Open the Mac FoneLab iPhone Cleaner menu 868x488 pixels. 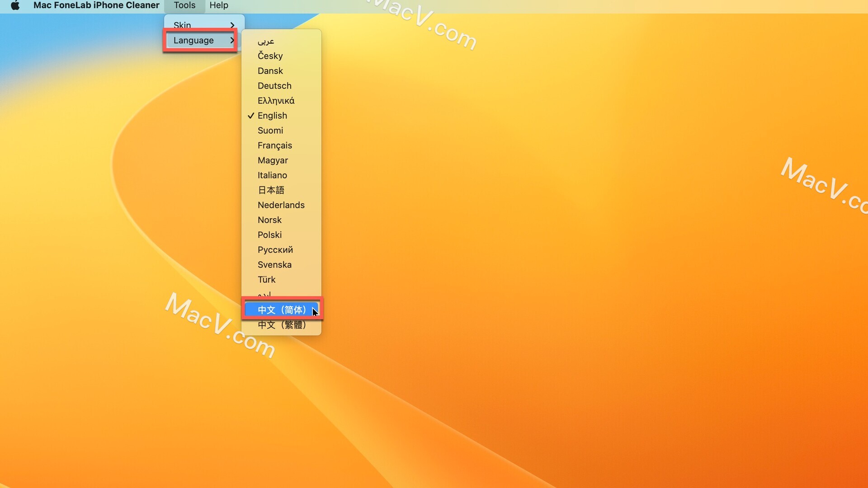(96, 5)
